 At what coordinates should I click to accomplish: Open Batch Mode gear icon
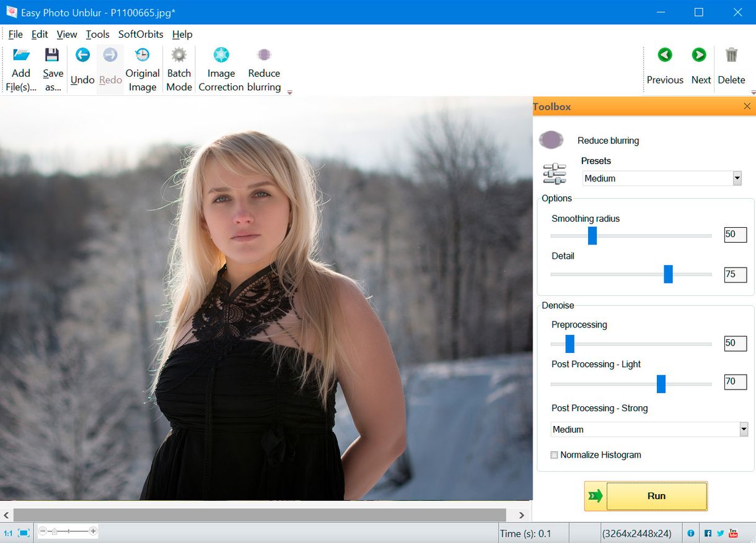(179, 56)
